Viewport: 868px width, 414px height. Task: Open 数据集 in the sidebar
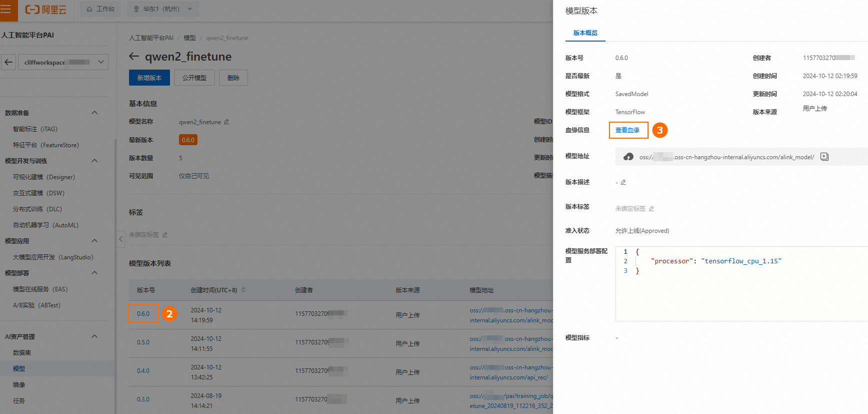coord(22,353)
